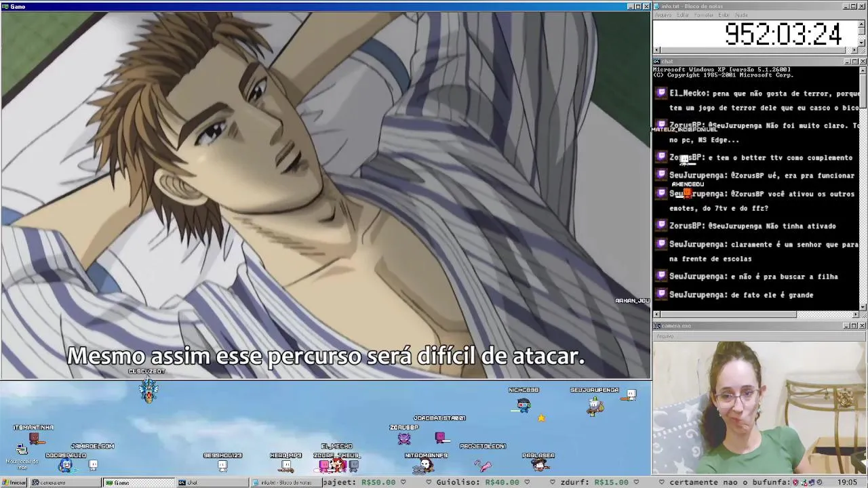The width and height of the screenshot is (868, 488).
Task: Open the Editar menu in Bloco de notas
Action: [x=683, y=15]
